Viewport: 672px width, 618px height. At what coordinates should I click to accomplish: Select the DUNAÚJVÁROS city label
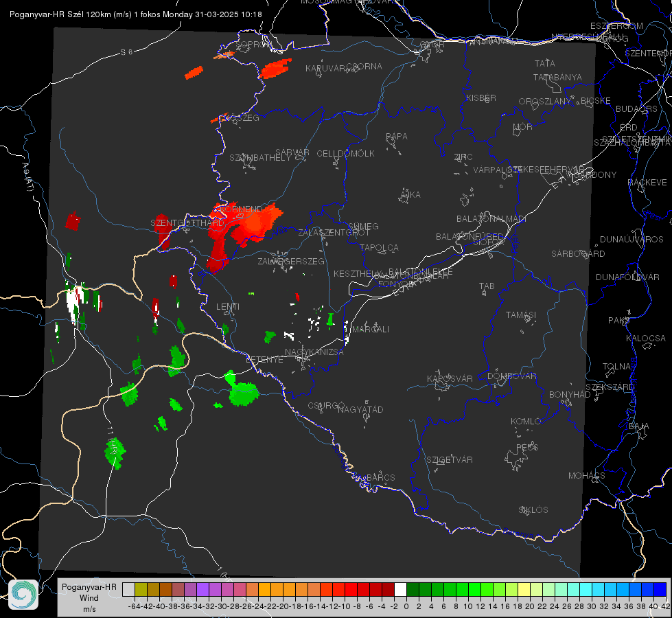pyautogui.click(x=632, y=240)
